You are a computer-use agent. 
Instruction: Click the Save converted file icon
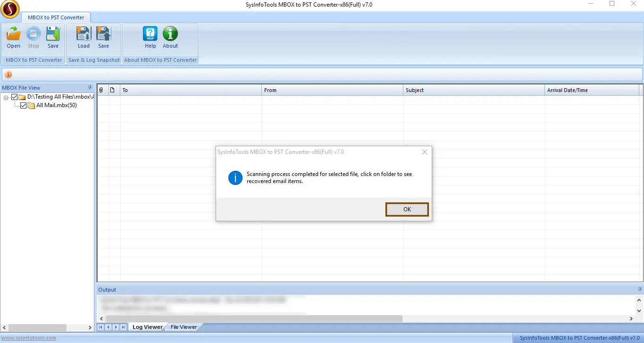pos(53,34)
